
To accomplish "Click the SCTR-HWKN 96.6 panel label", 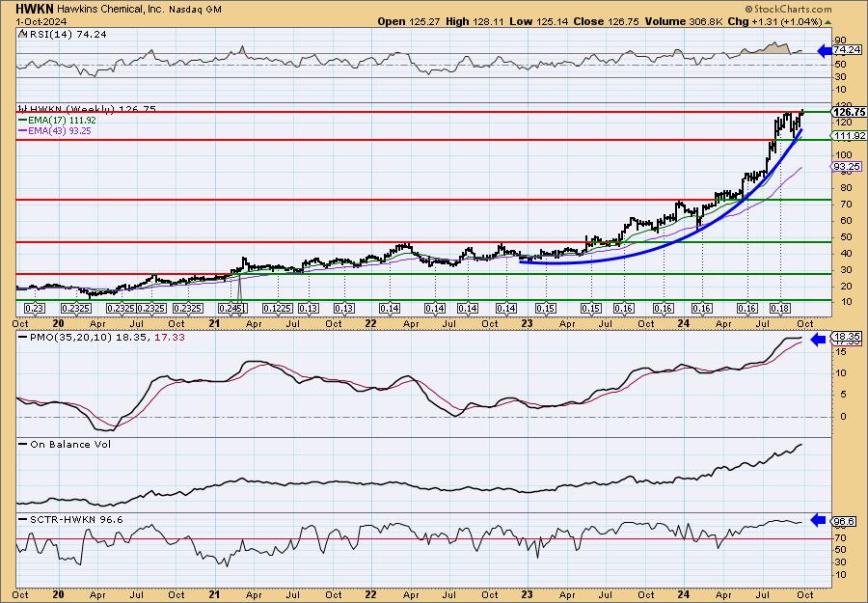I will point(71,519).
